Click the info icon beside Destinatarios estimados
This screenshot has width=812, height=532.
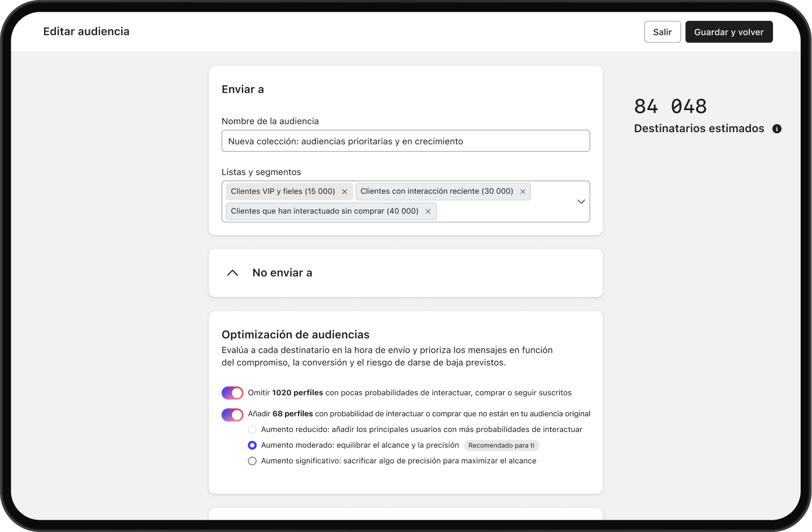pyautogui.click(x=777, y=129)
